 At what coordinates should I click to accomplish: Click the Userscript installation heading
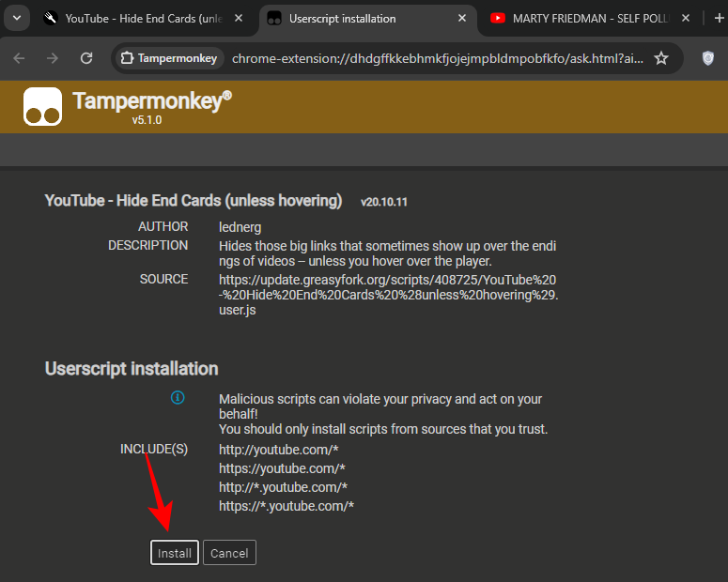[132, 369]
